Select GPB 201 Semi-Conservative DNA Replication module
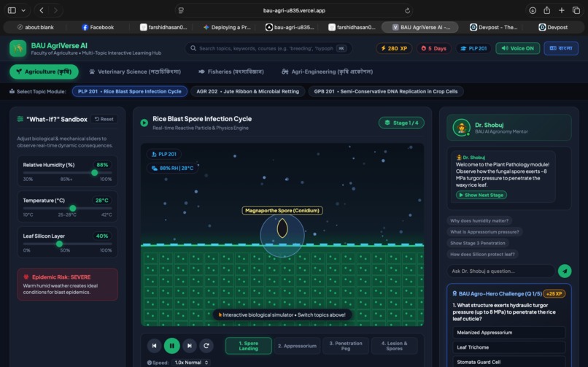Viewport: 588px width, 367px height. (385, 91)
